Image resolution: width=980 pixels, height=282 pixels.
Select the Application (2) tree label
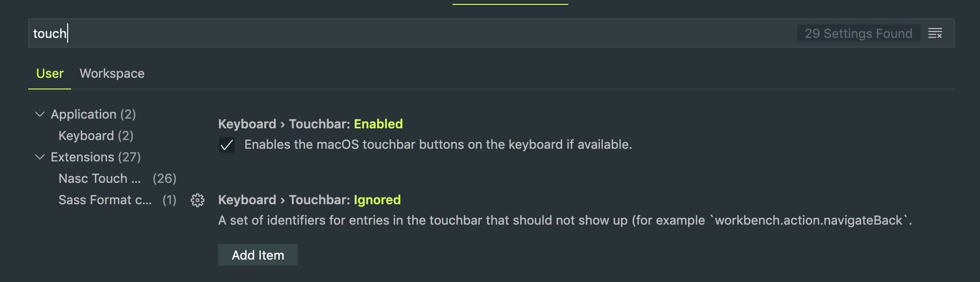[x=93, y=114]
